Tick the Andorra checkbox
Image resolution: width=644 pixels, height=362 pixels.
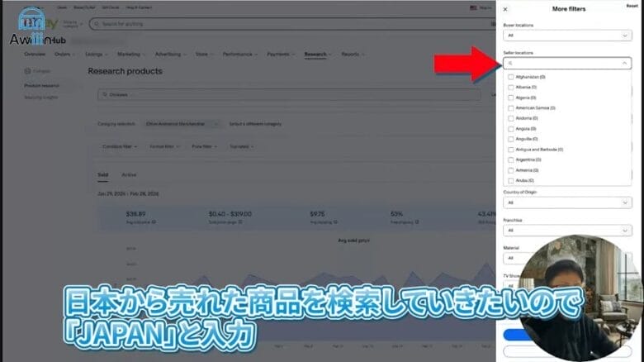510,118
